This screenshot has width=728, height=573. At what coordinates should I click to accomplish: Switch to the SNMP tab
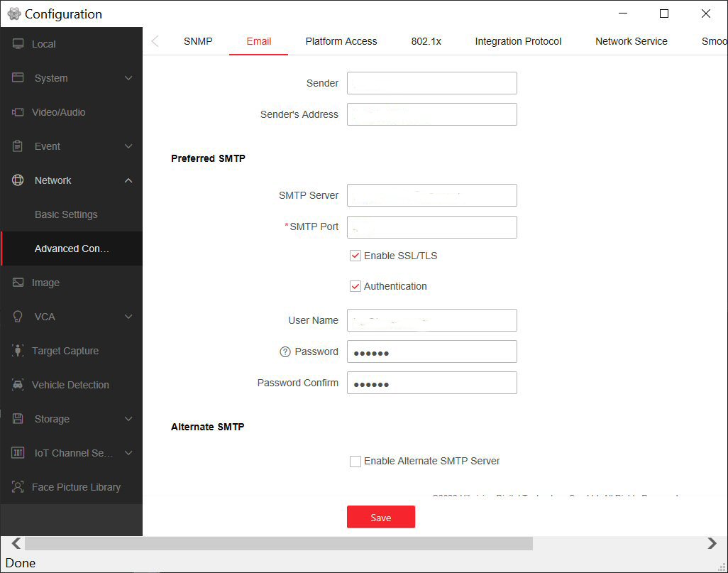pos(198,41)
